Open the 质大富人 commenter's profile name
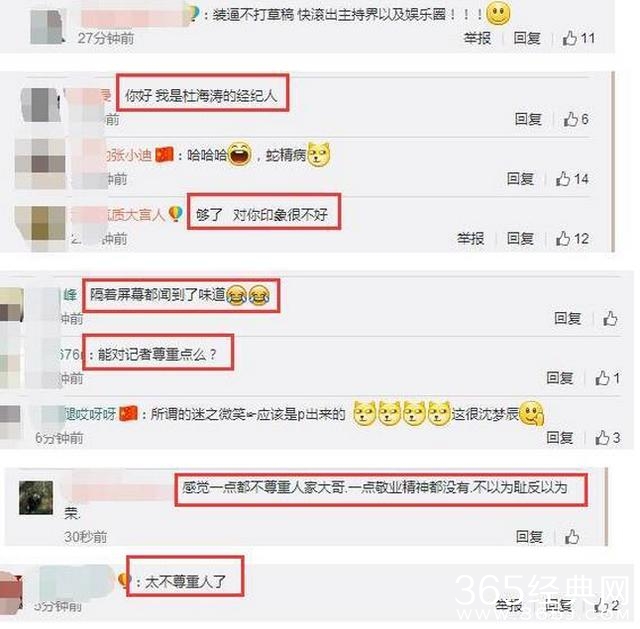 [x=136, y=214]
